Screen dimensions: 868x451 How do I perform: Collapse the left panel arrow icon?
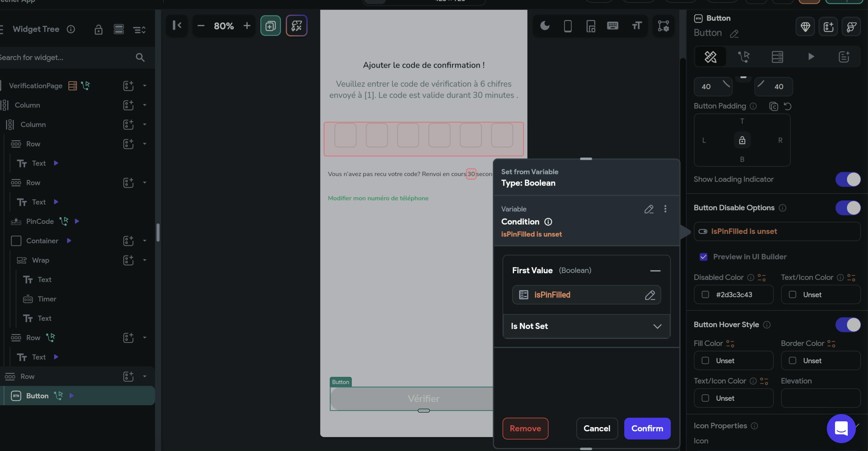click(x=177, y=26)
